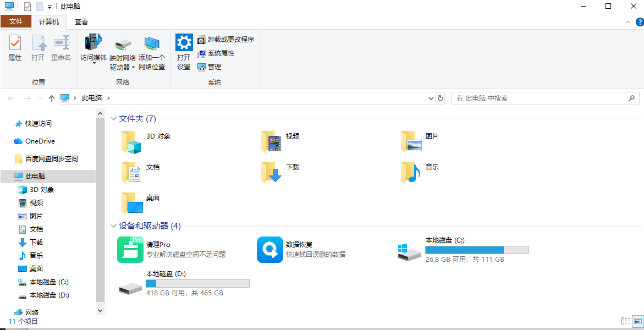Select the 音乐 folder in main pane
Viewport: 644px width, 330px height.
coord(420,172)
